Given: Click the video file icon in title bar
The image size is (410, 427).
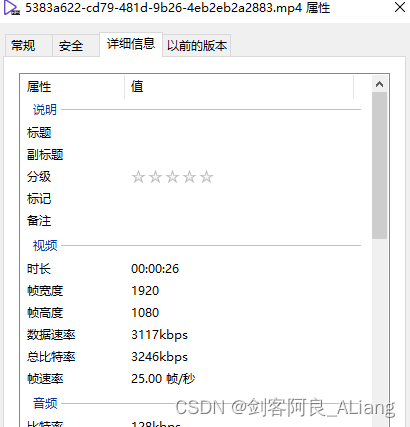Looking at the screenshot, I should click(12, 8).
